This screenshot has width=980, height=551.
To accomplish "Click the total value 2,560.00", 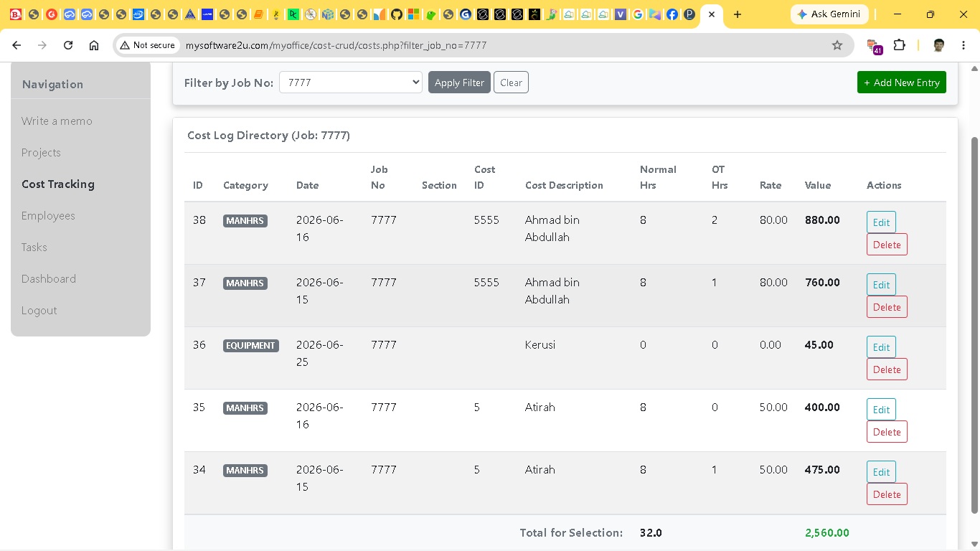I will [827, 533].
